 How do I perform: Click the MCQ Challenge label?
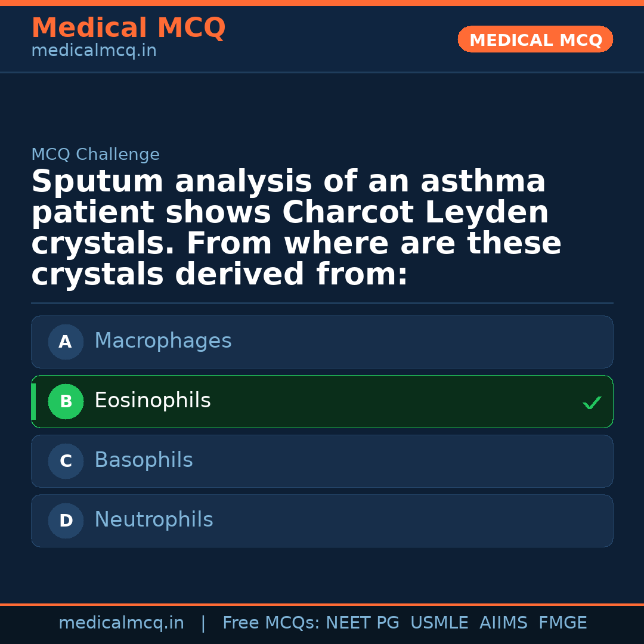[x=95, y=155]
